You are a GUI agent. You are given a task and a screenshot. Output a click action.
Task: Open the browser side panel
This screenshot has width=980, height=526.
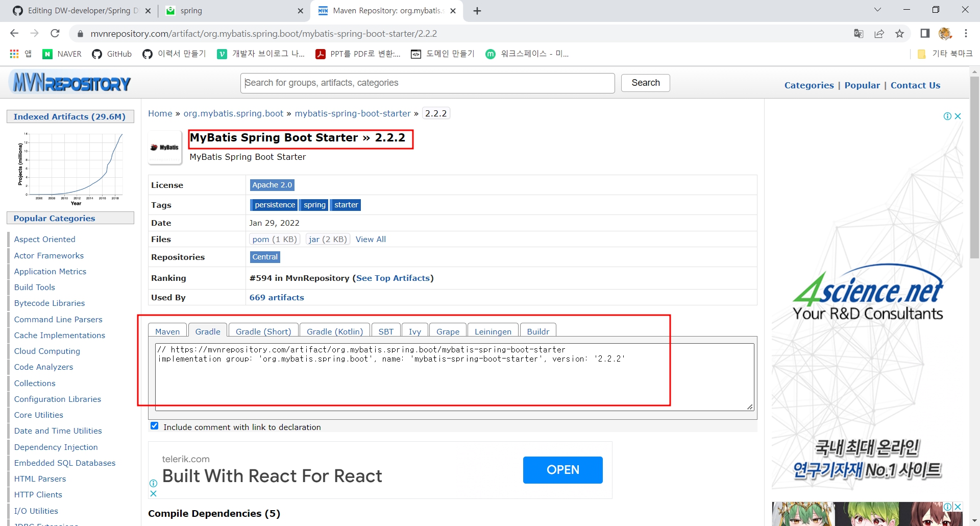click(925, 34)
